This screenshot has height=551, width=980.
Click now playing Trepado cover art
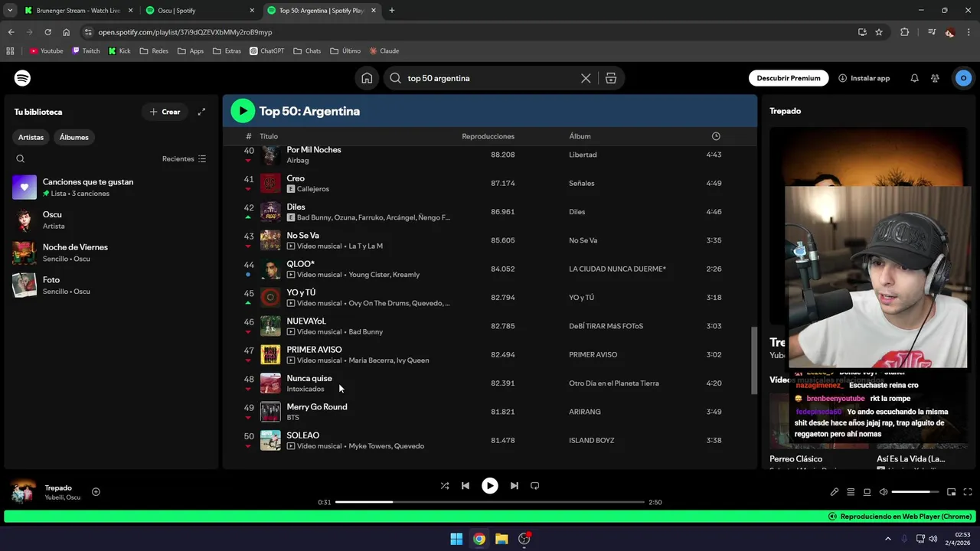pos(23,492)
